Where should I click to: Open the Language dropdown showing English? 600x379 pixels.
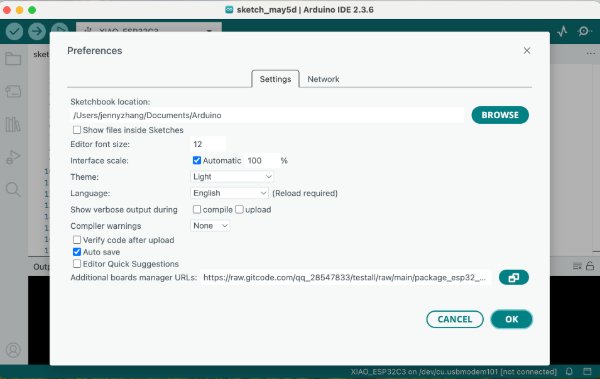coord(229,193)
